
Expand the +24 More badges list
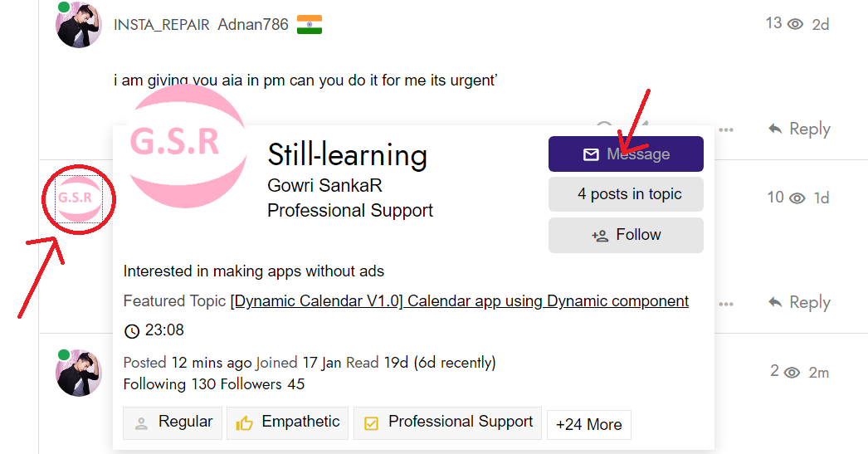[589, 425]
